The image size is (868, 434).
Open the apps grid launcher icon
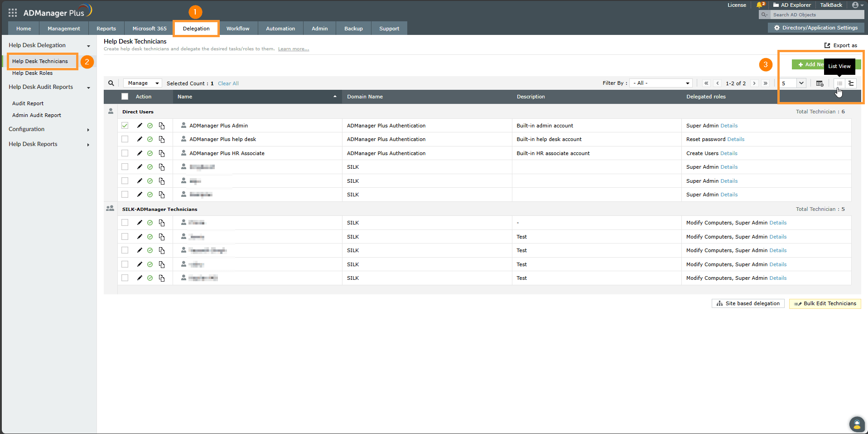tap(13, 13)
